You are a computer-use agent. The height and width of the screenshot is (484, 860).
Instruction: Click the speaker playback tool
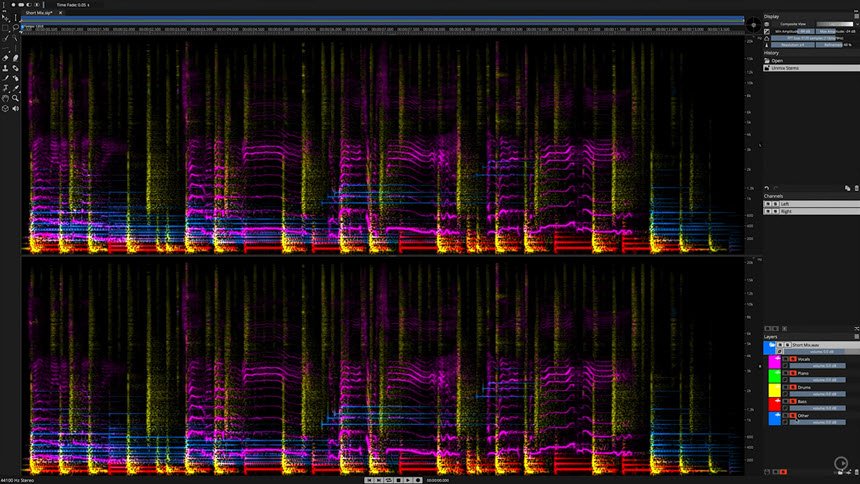pos(15,109)
